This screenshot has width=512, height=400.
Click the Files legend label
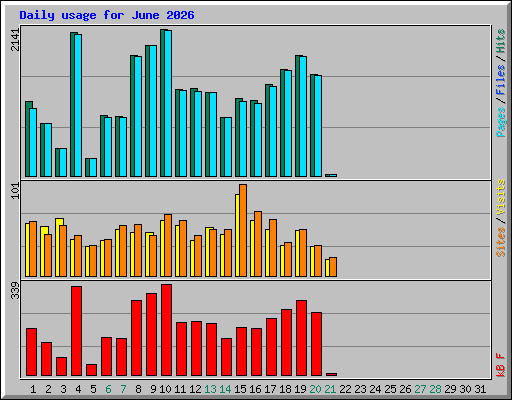tap(500, 80)
